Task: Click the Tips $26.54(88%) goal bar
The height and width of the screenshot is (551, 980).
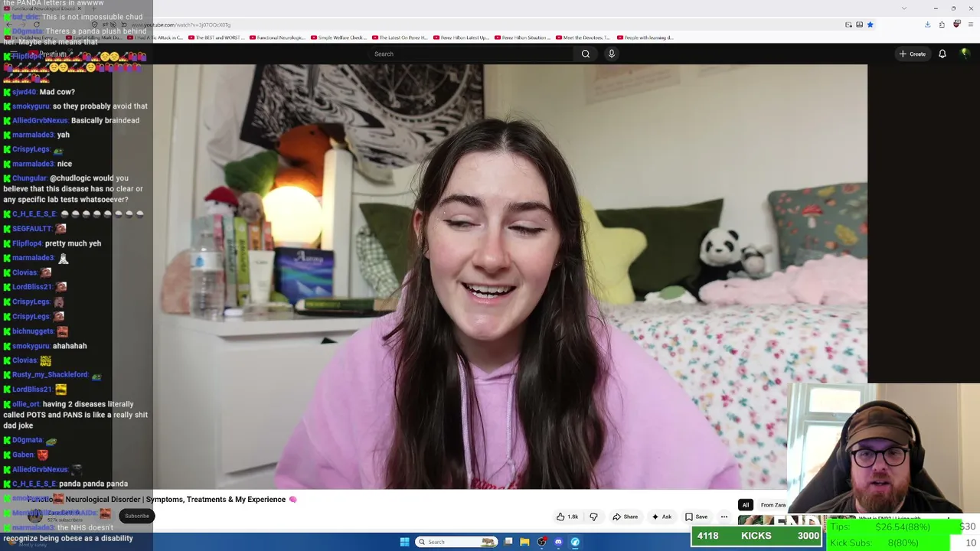Action: tap(895, 527)
